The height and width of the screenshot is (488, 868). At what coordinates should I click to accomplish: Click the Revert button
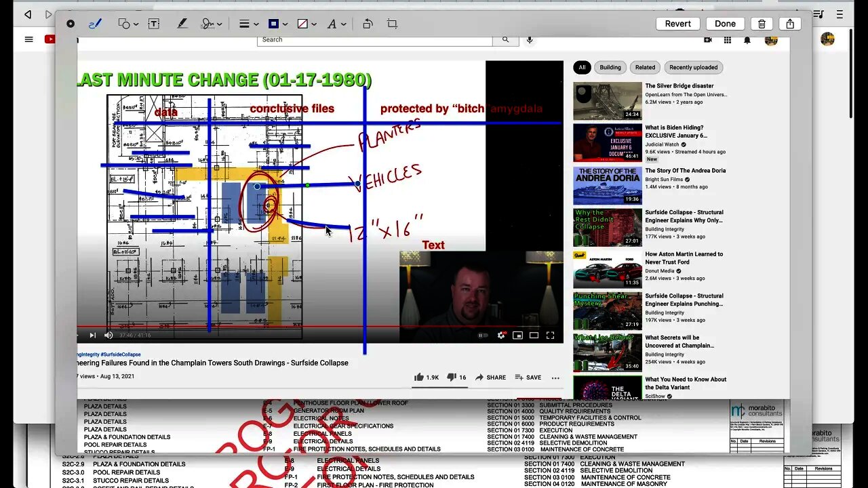677,24
